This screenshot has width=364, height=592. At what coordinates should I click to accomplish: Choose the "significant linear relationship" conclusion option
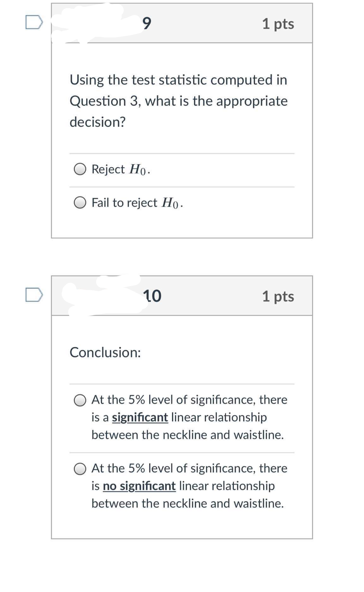pos(81,400)
